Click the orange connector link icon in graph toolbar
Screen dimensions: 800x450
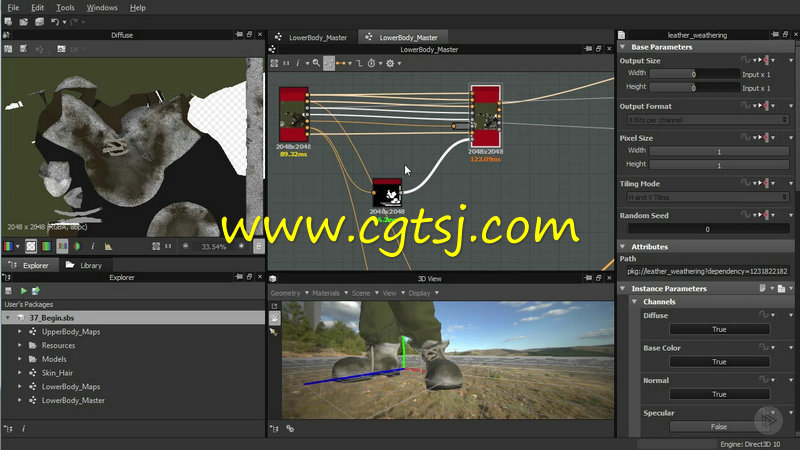pyautogui.click(x=341, y=63)
